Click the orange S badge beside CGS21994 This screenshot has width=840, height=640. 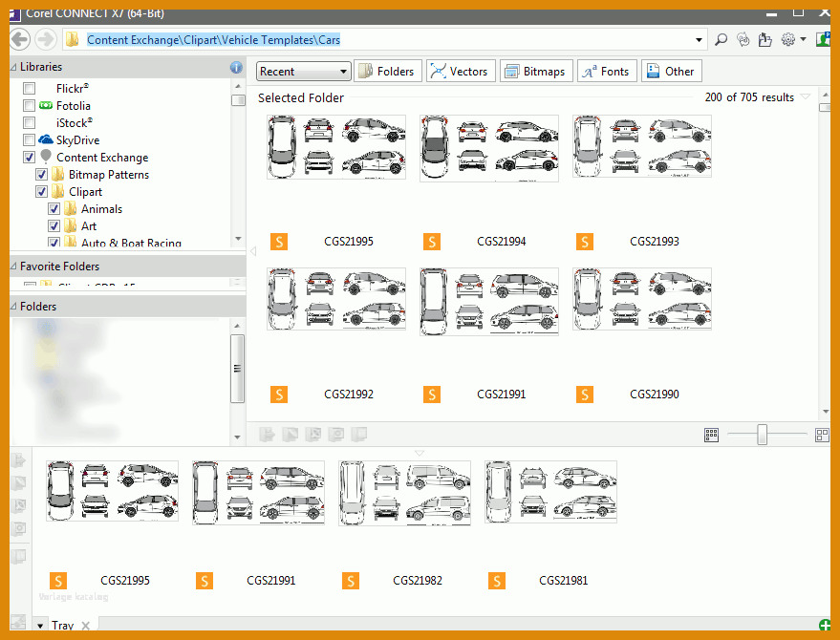432,242
